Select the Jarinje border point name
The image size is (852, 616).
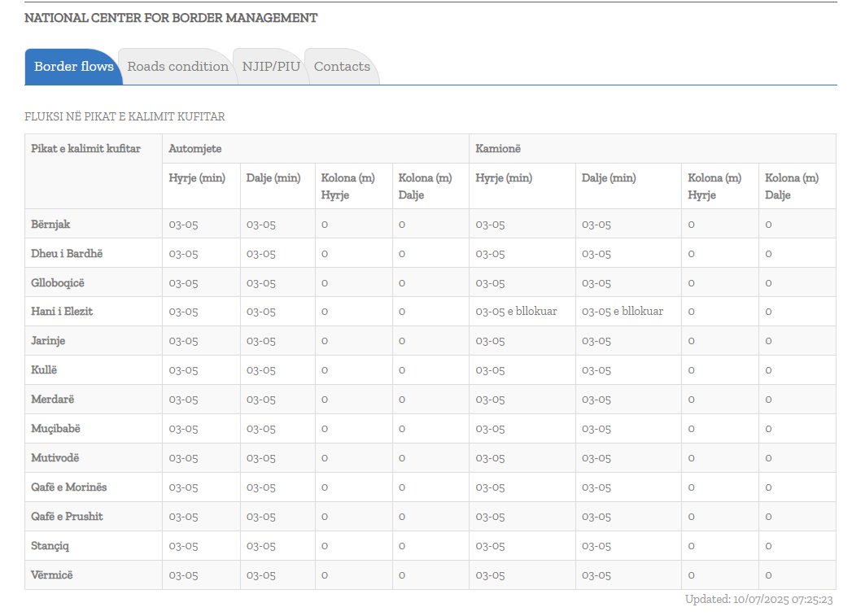coord(48,341)
